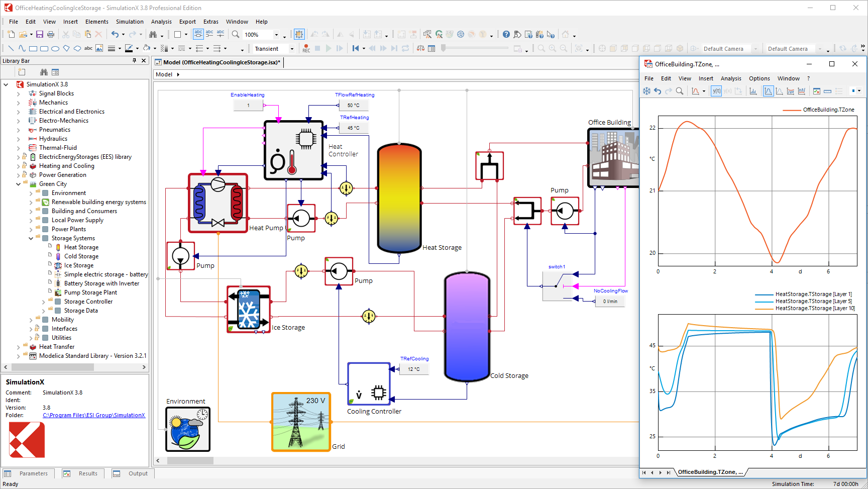Image resolution: width=868 pixels, height=489 pixels.
Task: Collapse the Storage Systems tree node
Action: 31,238
